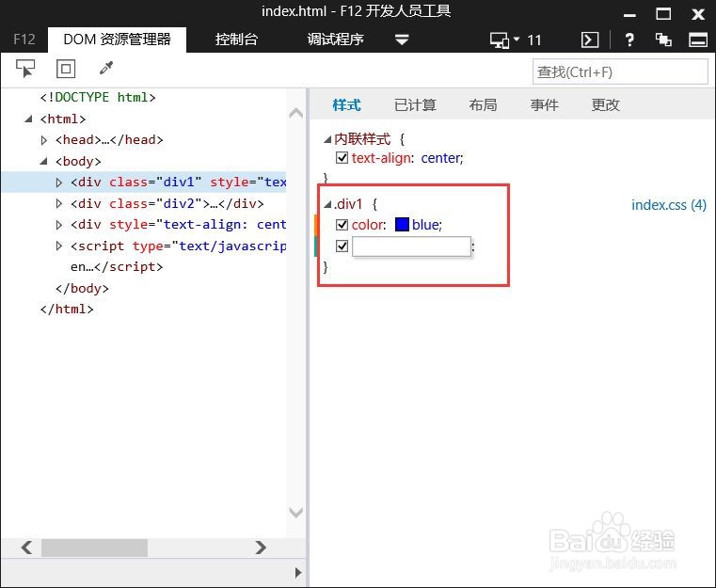Expand the head node
The width and height of the screenshot is (716, 588).
(44, 140)
